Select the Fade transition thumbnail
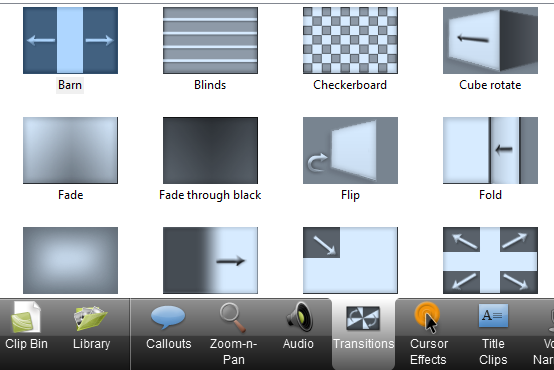 70,150
